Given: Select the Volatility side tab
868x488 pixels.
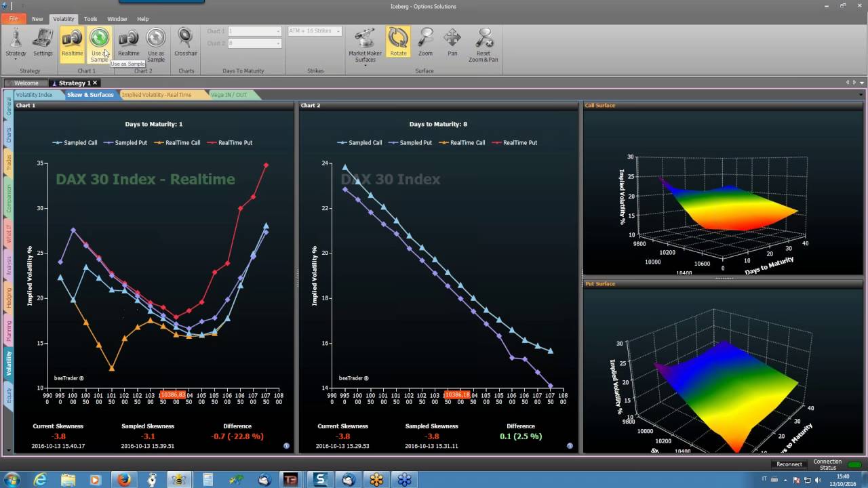Looking at the screenshot, I should point(9,364).
